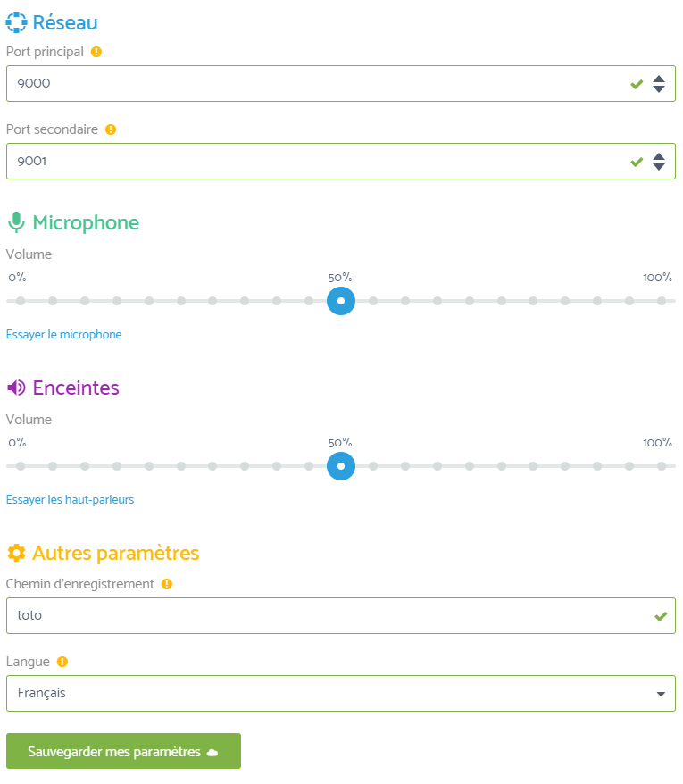Click the Enceintes section heading

76,388
